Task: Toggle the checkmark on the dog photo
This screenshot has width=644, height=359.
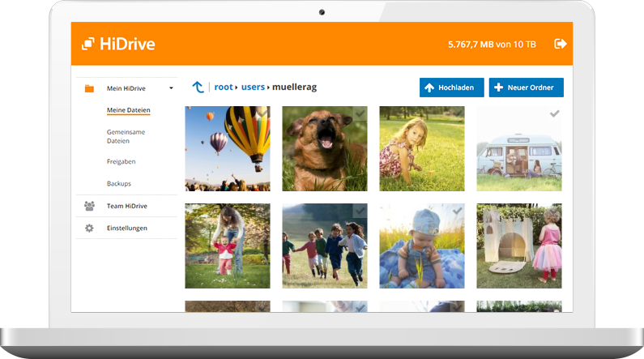Action: pyautogui.click(x=360, y=114)
